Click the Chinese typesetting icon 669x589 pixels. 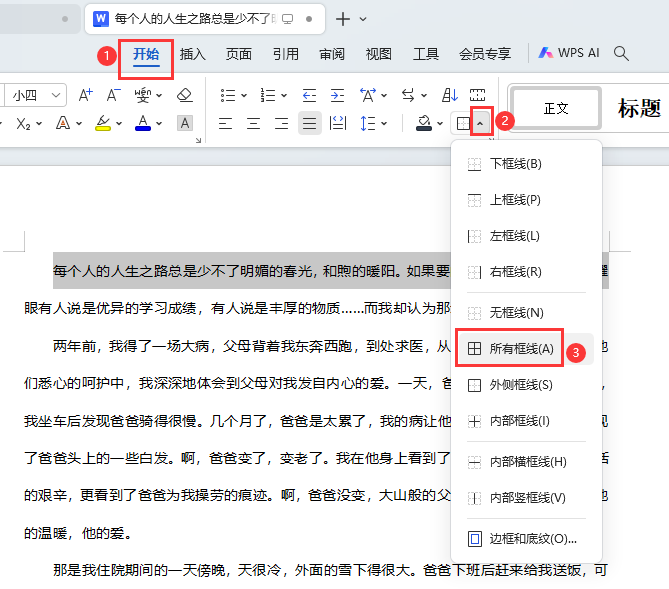(368, 95)
